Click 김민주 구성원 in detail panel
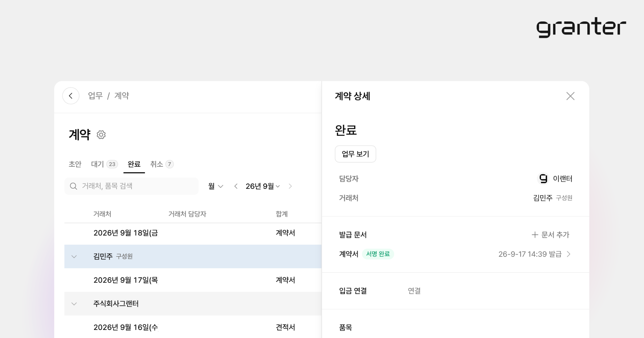Image resolution: width=644 pixels, height=338 pixels. (x=552, y=198)
